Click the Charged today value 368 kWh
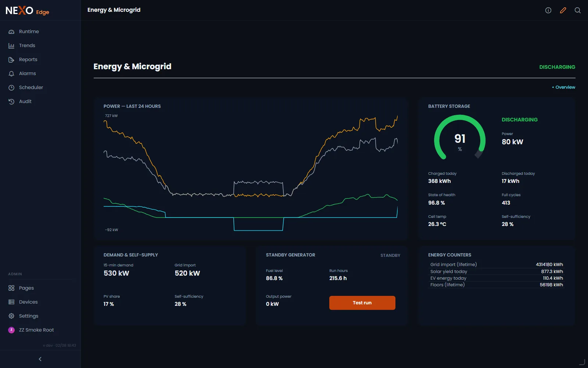This screenshot has height=368, width=588. [x=440, y=181]
